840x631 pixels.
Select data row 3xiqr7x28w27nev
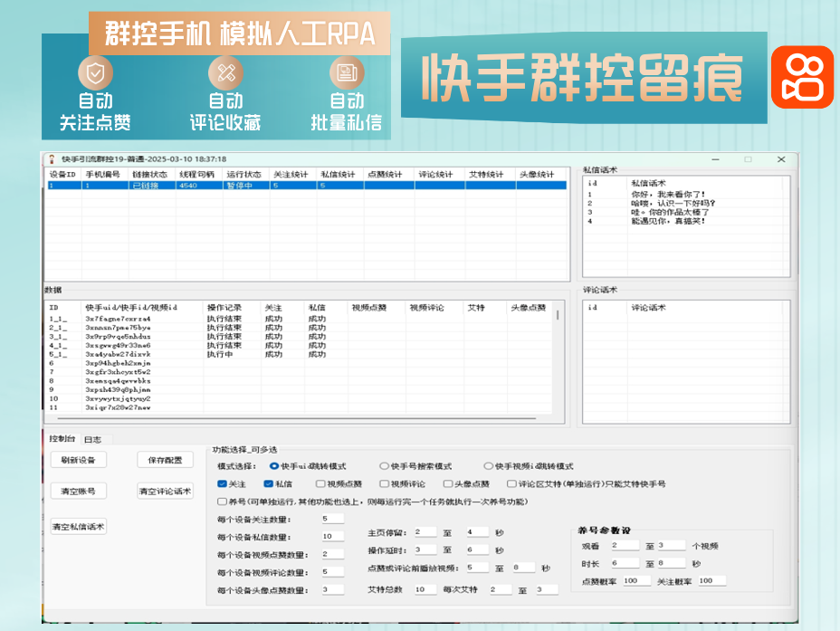tap(299, 407)
